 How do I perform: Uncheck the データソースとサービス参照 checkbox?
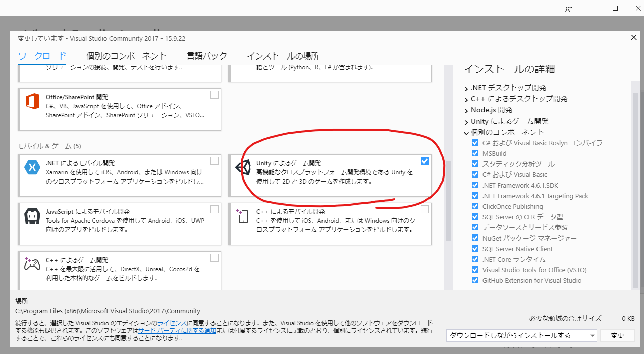coord(475,227)
